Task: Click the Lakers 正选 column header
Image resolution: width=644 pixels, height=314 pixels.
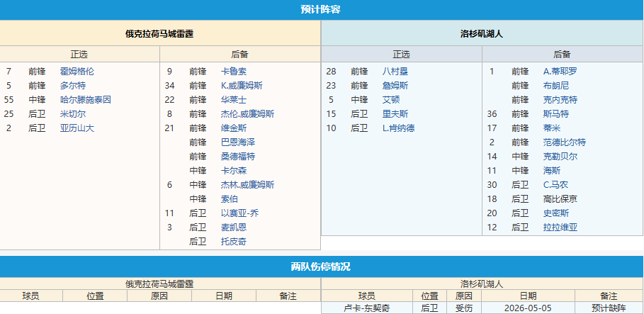Action: point(401,55)
